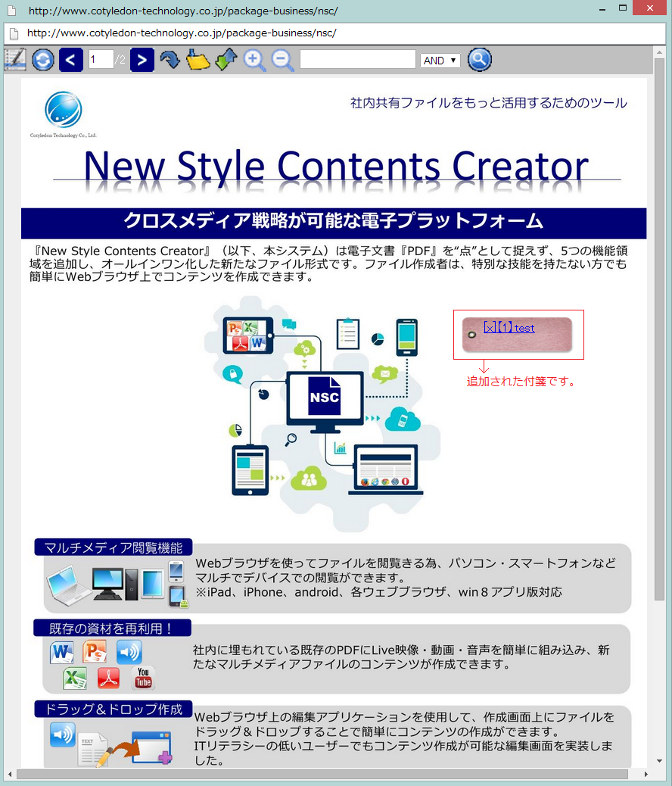Click the curved blue rotate arrow icon

170,60
